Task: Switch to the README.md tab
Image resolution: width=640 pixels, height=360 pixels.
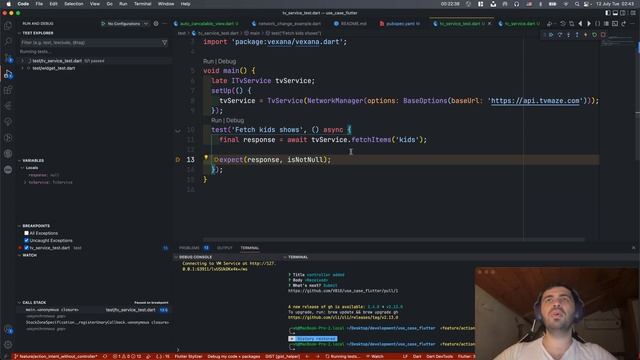Action: click(x=350, y=24)
